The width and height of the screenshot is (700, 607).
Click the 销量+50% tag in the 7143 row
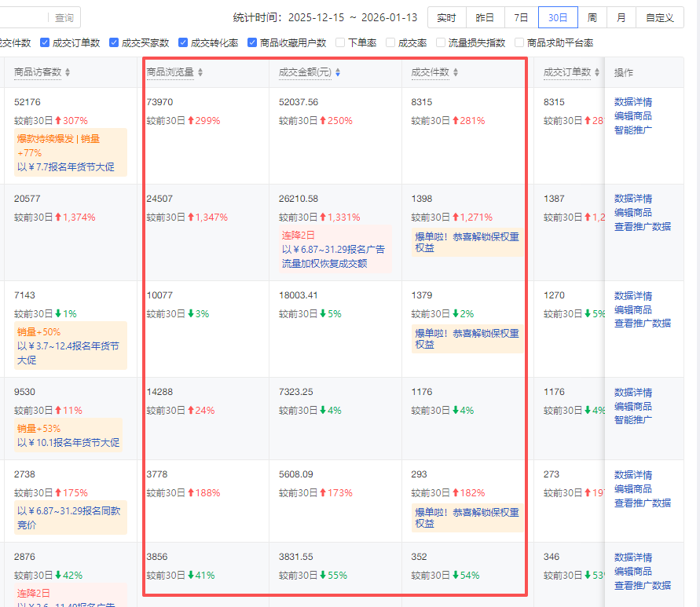[x=38, y=332]
